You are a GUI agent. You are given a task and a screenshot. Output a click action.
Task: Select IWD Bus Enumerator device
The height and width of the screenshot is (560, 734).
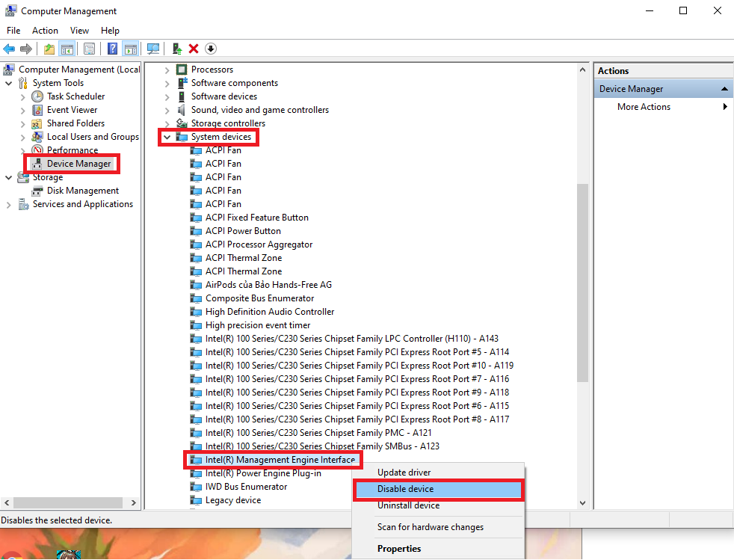[x=246, y=487]
